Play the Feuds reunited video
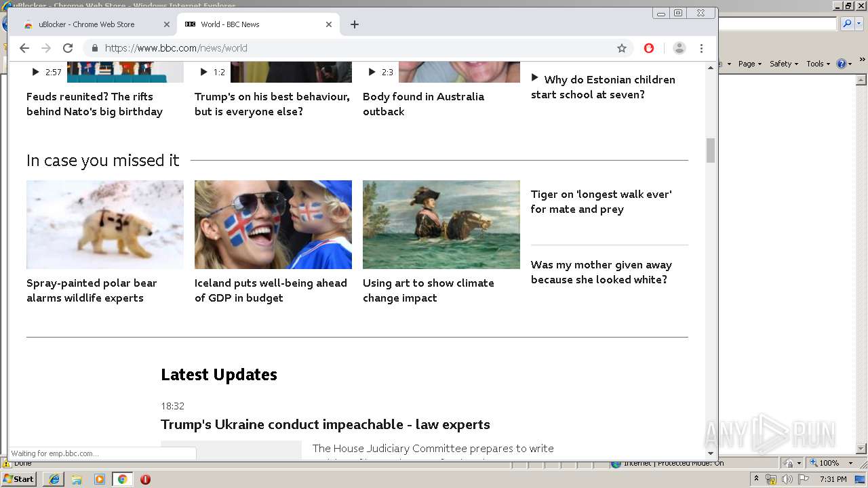This screenshot has width=868, height=488. [x=47, y=72]
